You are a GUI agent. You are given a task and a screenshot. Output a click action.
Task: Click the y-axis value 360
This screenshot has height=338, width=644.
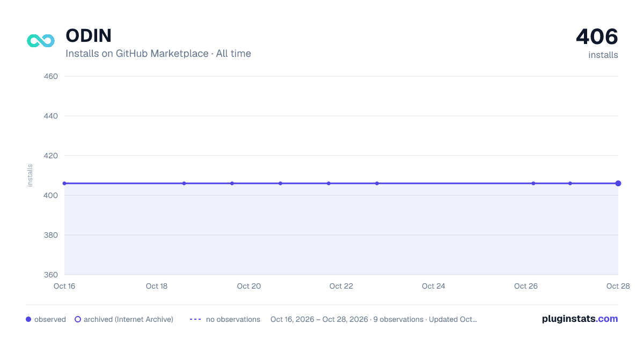click(50, 275)
